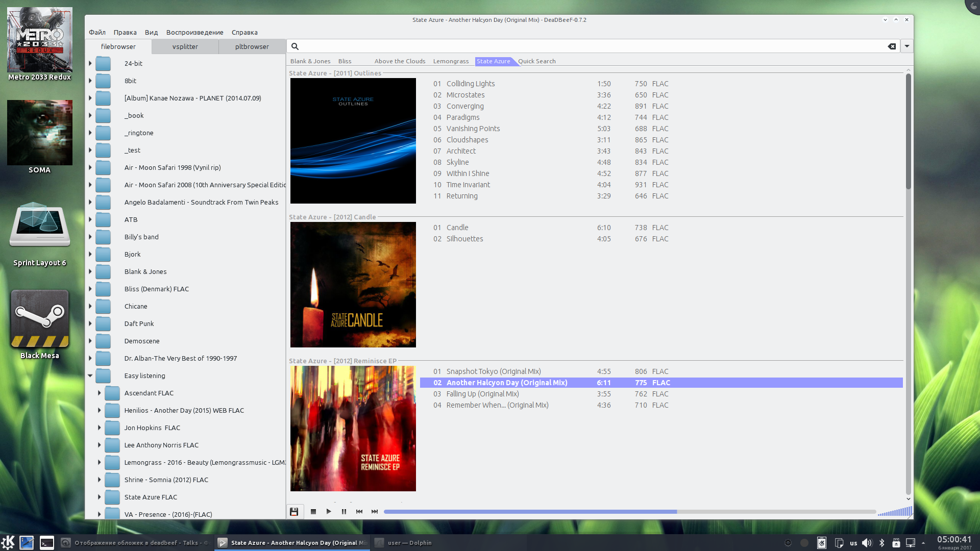Viewport: 980px width, 551px height.
Task: Click the search magnifier icon
Action: [295, 46]
